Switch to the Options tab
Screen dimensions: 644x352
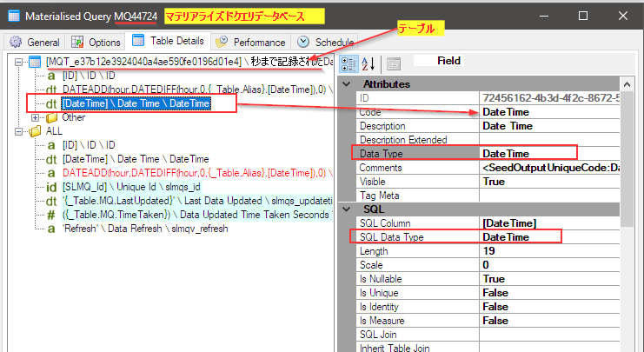point(96,42)
